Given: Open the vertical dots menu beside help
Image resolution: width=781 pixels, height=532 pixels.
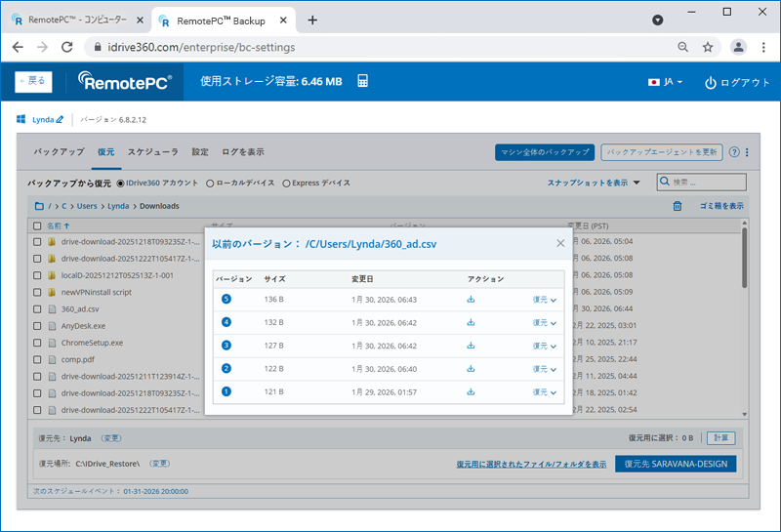Looking at the screenshot, I should (747, 152).
